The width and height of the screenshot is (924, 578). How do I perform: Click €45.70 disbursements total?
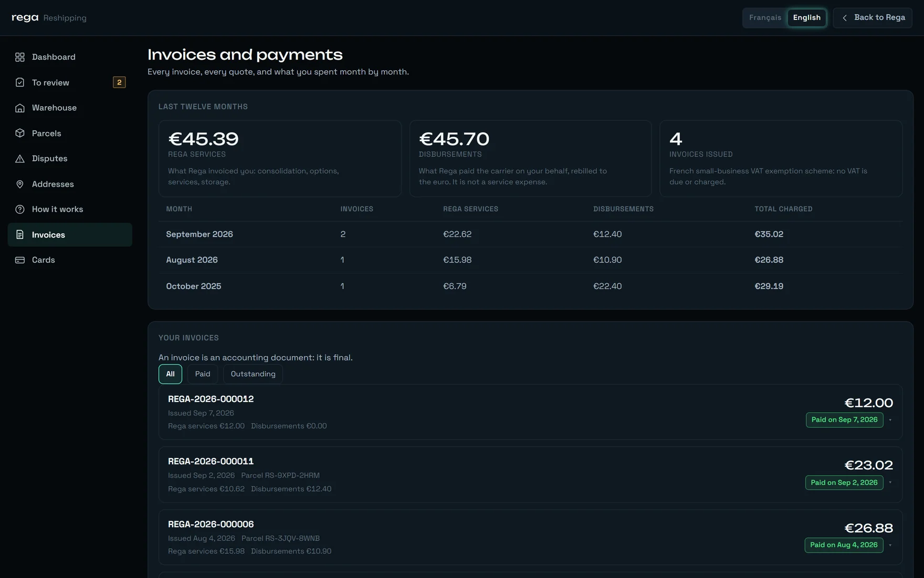454,139
